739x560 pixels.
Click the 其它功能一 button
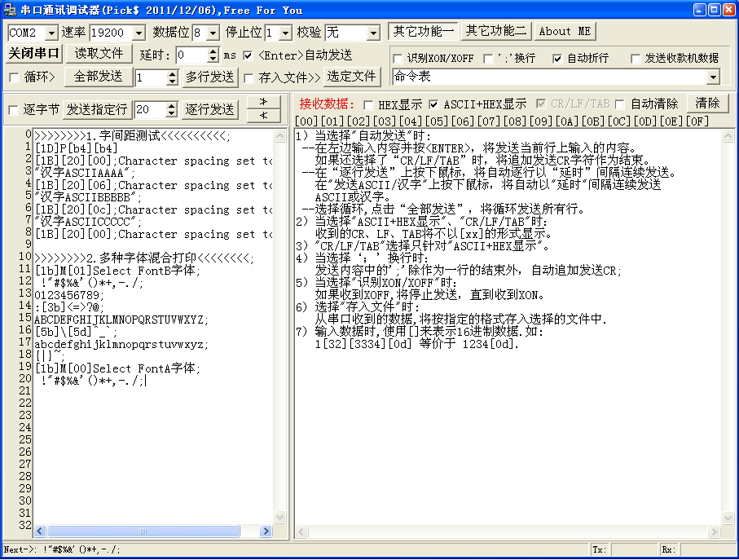point(423,31)
